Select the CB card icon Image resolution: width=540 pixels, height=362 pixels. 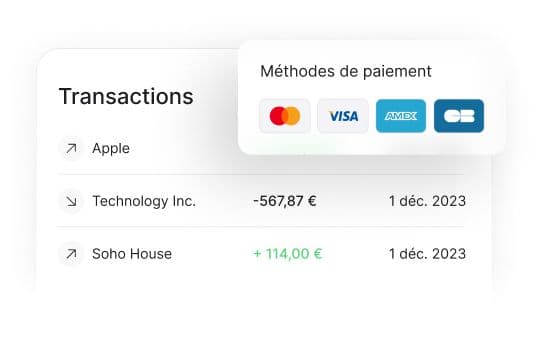459,116
